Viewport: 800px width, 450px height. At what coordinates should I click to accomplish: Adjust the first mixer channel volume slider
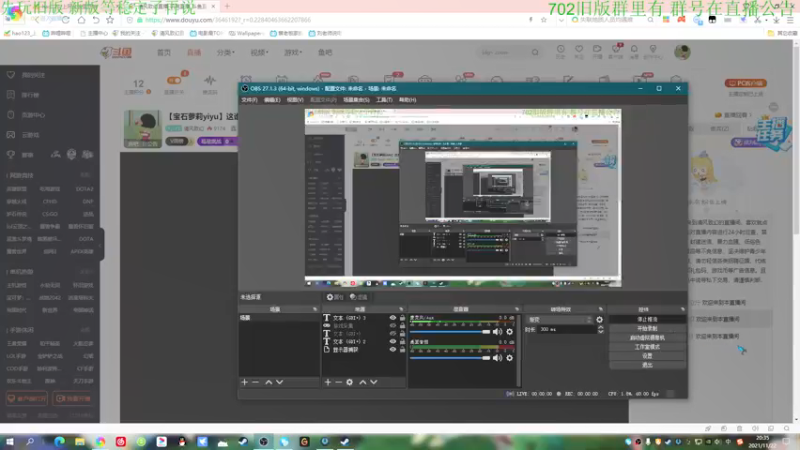(x=450, y=332)
